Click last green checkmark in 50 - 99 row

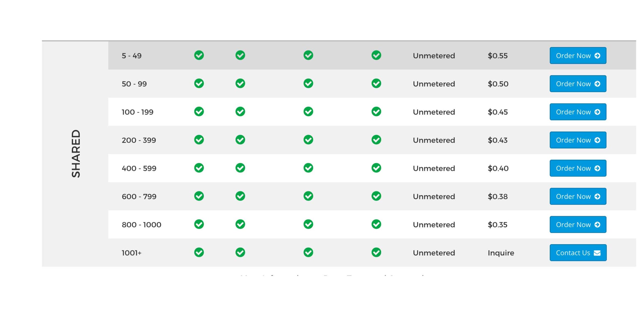point(376,83)
